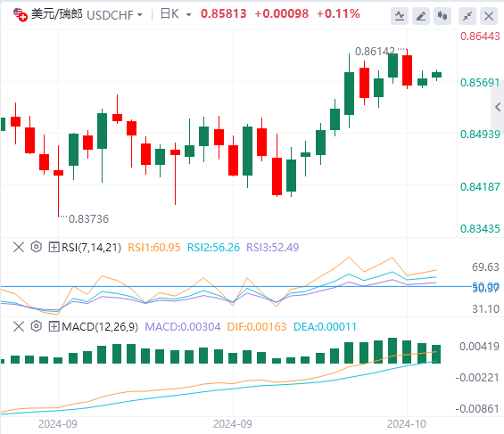The width and height of the screenshot is (504, 434).
Task: Click the high price label 0.86142
Action: pos(375,52)
